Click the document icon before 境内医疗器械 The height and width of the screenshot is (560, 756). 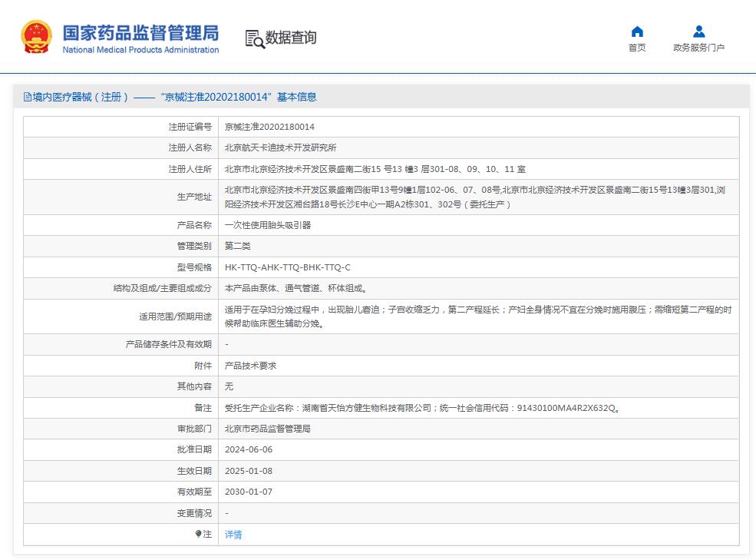click(x=28, y=97)
